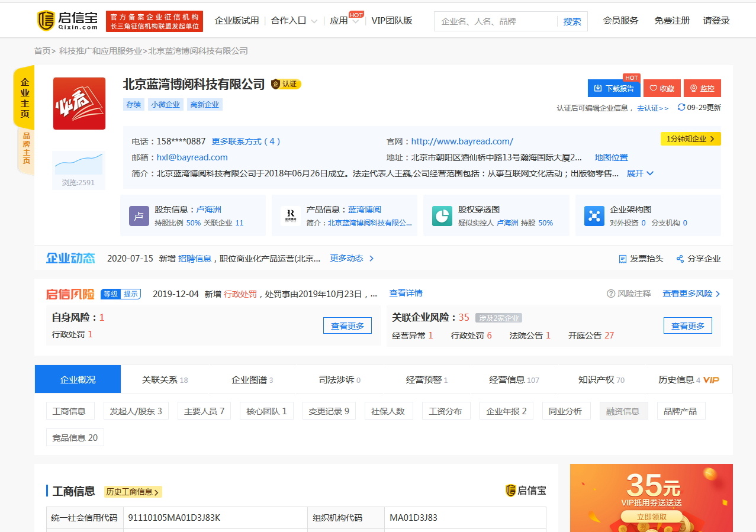Screen dimensions: 756x532
Task: Click the refresh icon beside 09-29更新
Action: 681,107
